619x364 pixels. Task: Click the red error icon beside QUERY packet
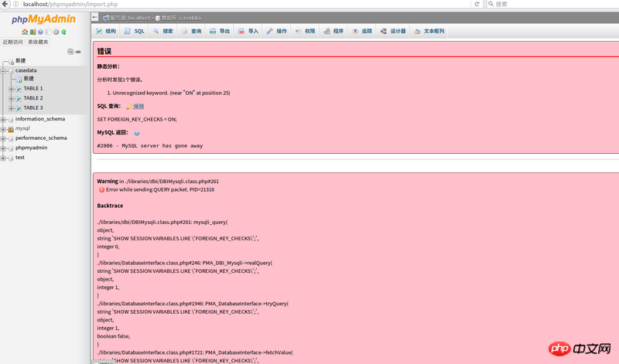[x=101, y=189]
